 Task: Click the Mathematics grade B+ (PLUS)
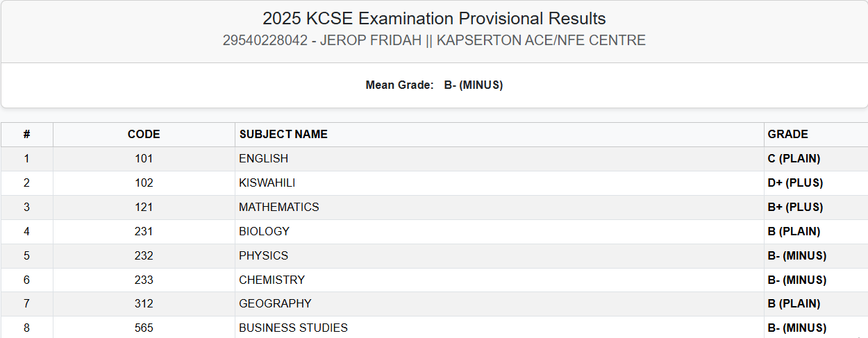795,208
